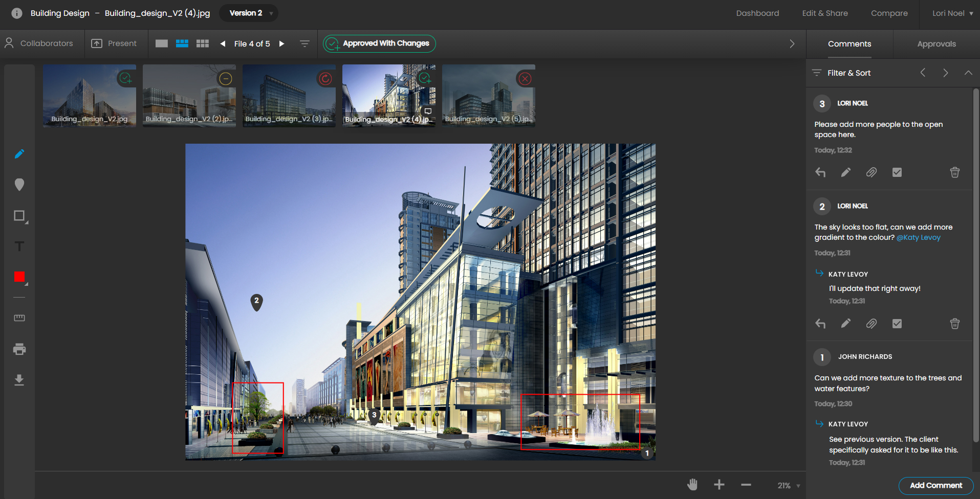Collapse the Filter & Sort panel
The height and width of the screenshot is (499, 980).
coord(968,73)
